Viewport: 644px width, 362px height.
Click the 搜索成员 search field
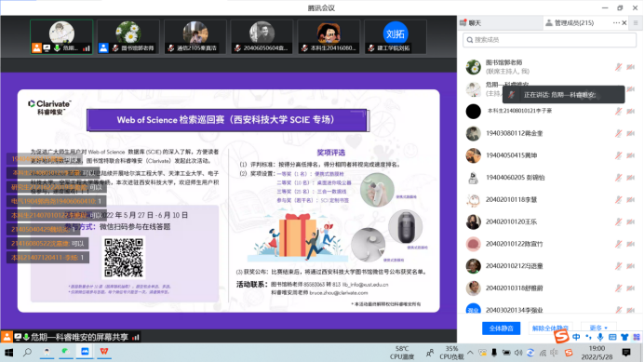[549, 40]
